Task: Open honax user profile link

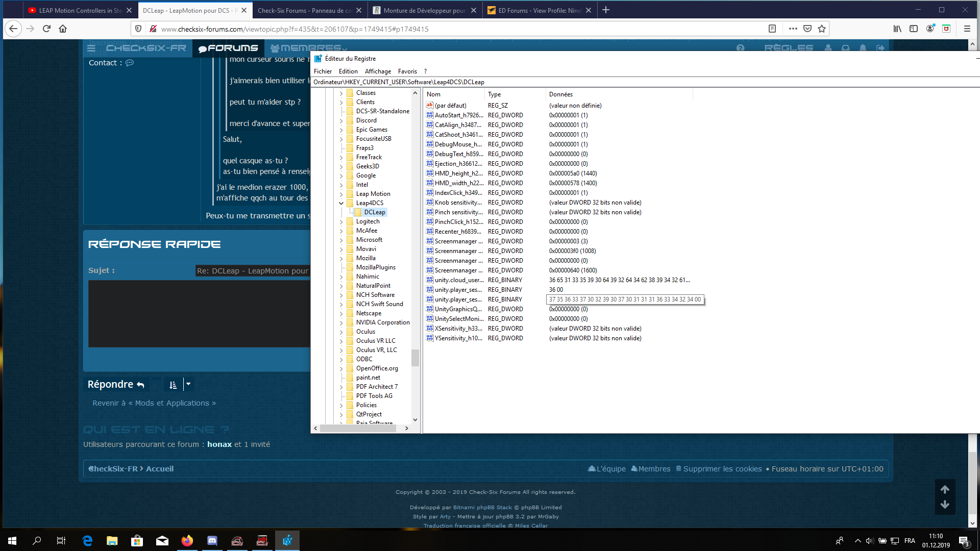Action: point(219,444)
